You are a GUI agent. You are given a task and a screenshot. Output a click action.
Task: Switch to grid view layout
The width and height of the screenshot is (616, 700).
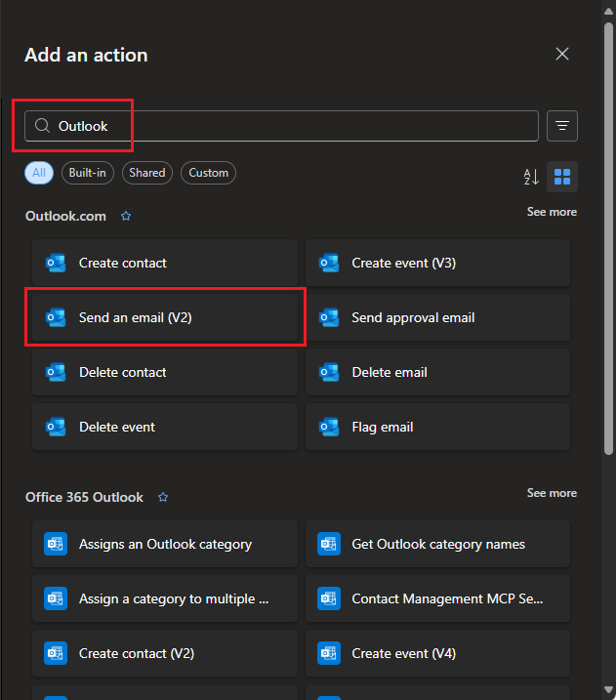tap(562, 177)
